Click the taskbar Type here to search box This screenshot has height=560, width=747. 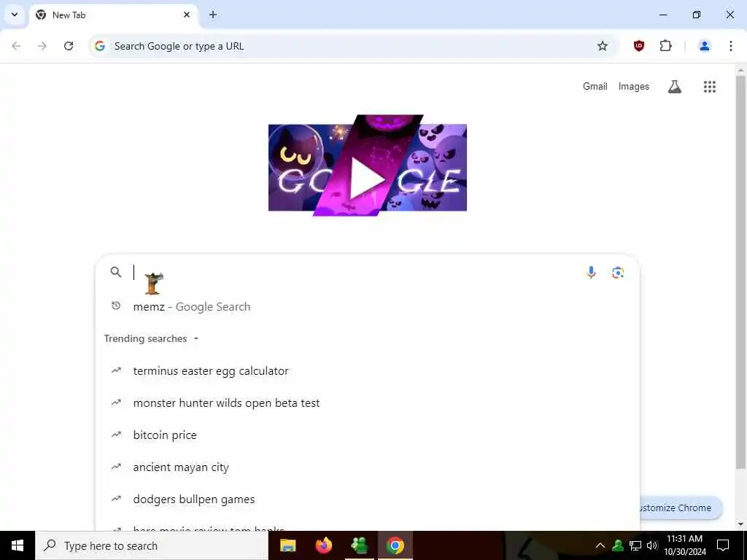tap(152, 545)
